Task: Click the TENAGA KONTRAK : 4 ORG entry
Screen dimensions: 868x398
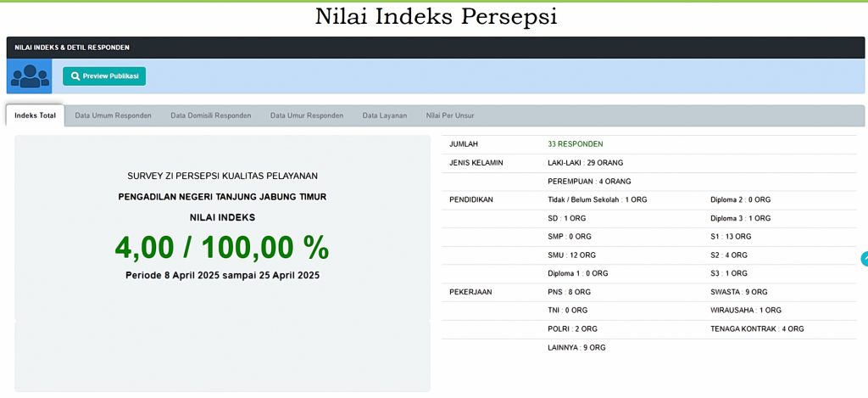Action: tap(757, 328)
